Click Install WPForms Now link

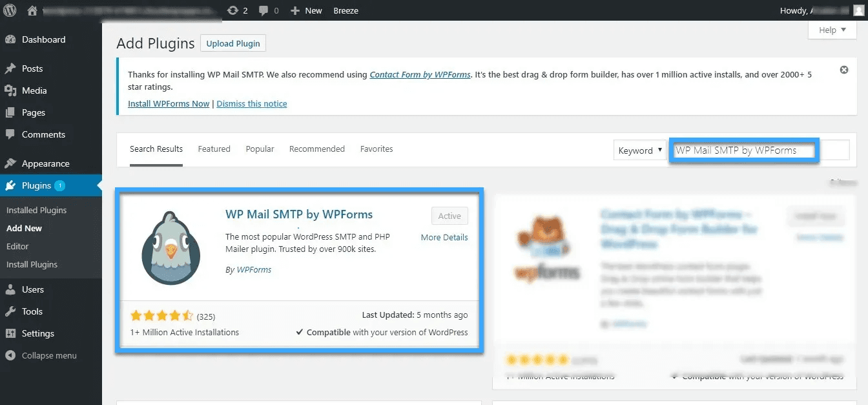(x=169, y=103)
